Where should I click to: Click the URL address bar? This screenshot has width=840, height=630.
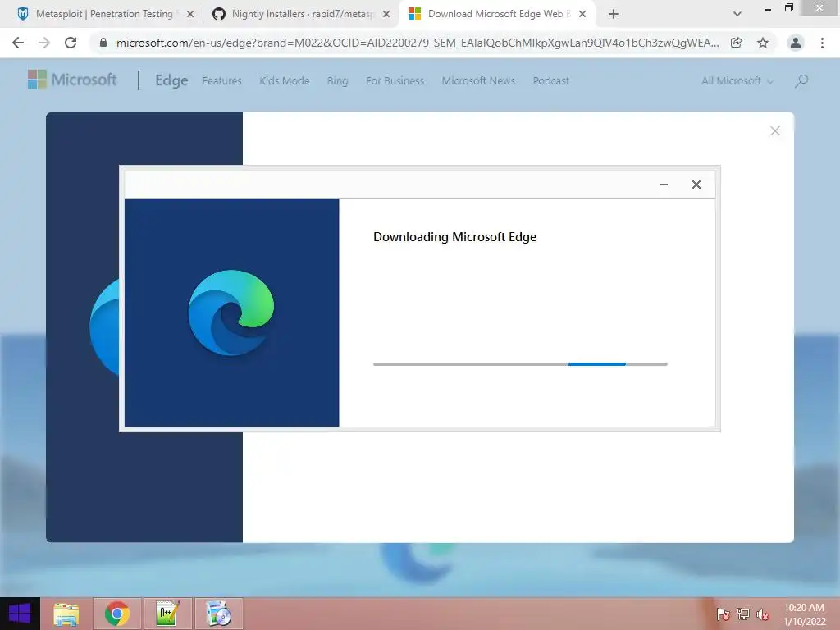(418, 43)
